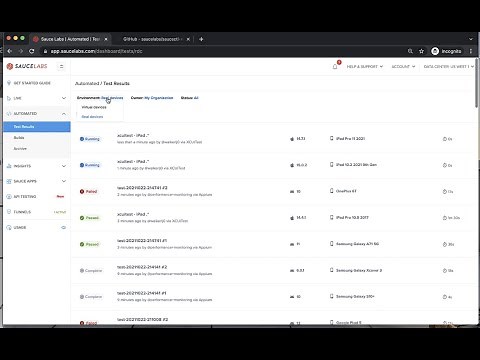
Task: Click the Samsung Galaxy Xcover 3 device name
Action: point(359,270)
